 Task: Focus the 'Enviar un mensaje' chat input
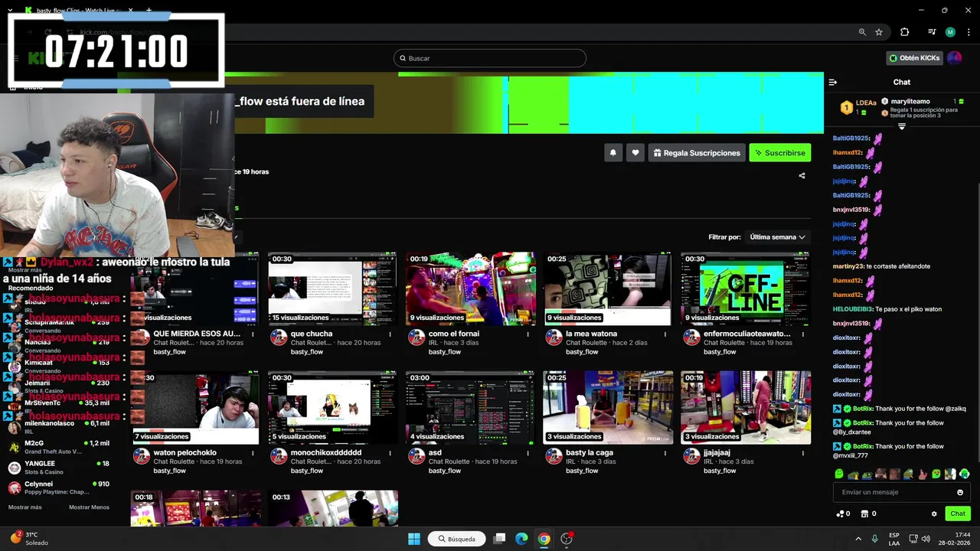point(901,492)
